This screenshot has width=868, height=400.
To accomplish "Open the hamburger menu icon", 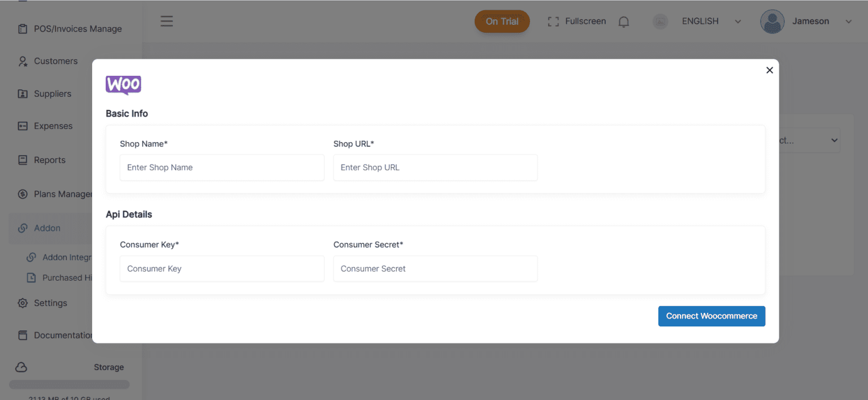I will (x=166, y=21).
